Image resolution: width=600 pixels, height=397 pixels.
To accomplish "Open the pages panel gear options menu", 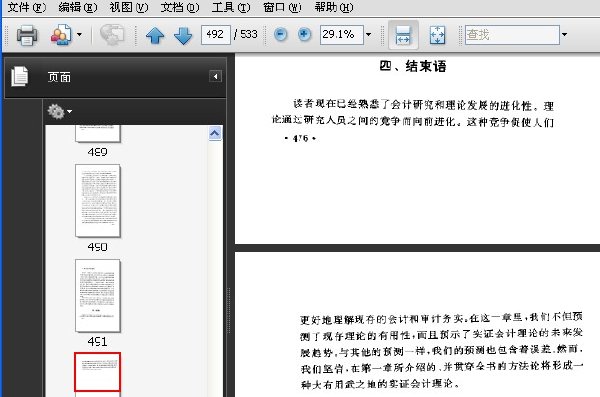I will [x=60, y=111].
